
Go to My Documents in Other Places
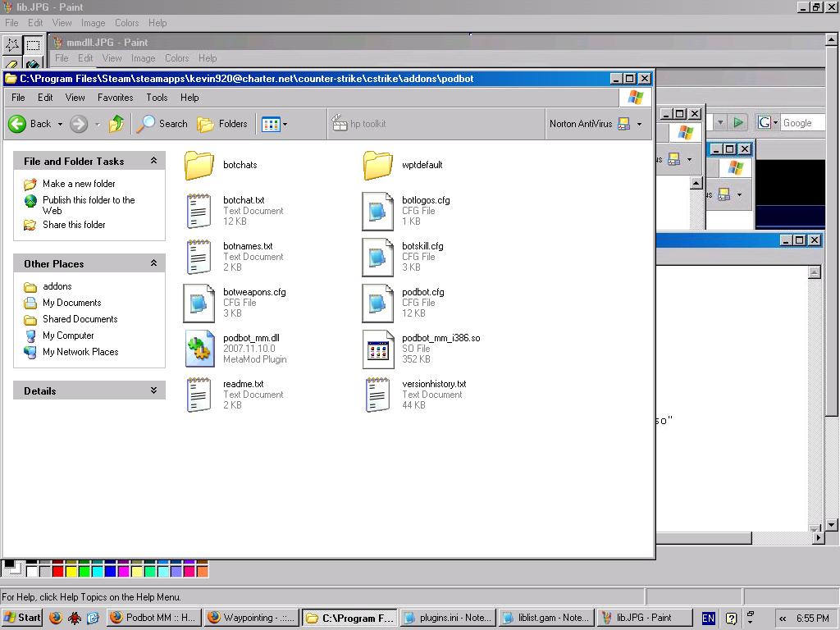(72, 303)
